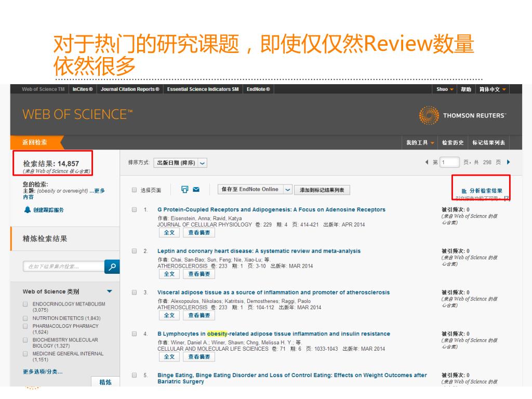Viewport: 532px width, 399px height.
Task: Check the box for result 5
Action: [135, 375]
